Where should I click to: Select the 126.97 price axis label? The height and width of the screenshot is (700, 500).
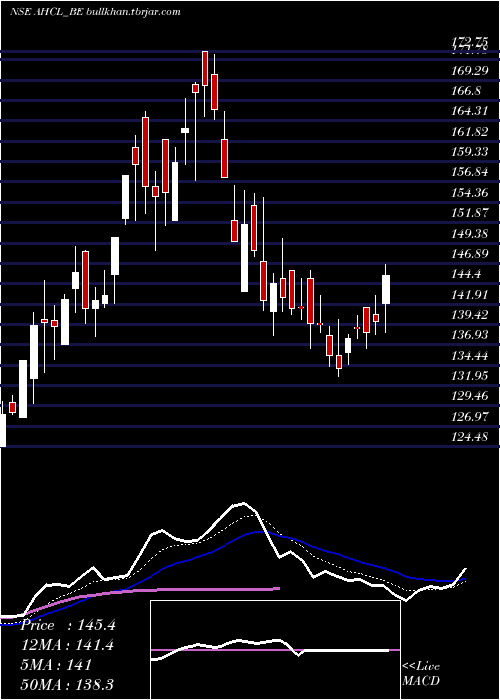(x=469, y=417)
